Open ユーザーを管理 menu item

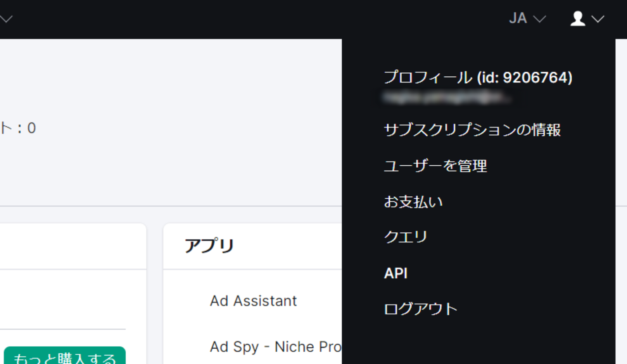pyautogui.click(x=435, y=166)
